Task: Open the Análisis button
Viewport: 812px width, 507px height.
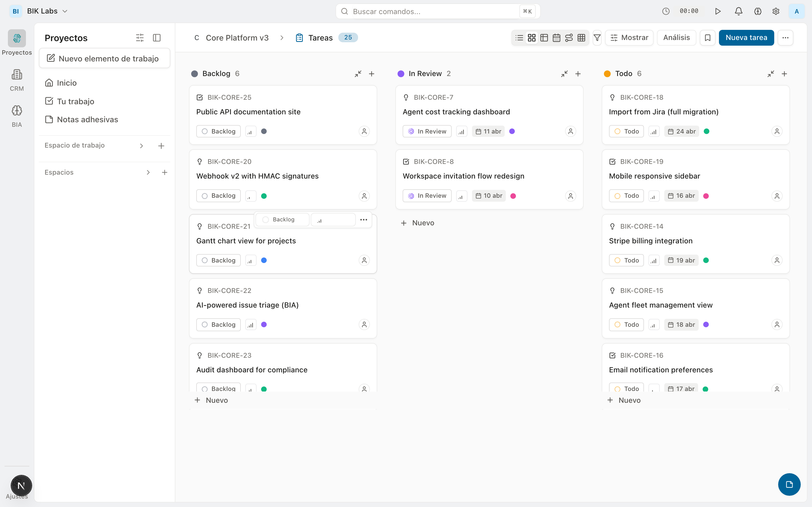Action: click(676, 37)
